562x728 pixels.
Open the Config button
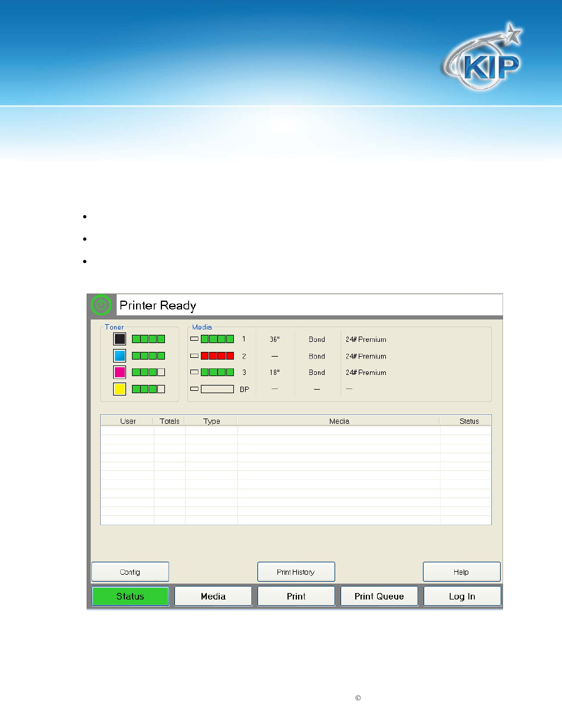coord(130,572)
